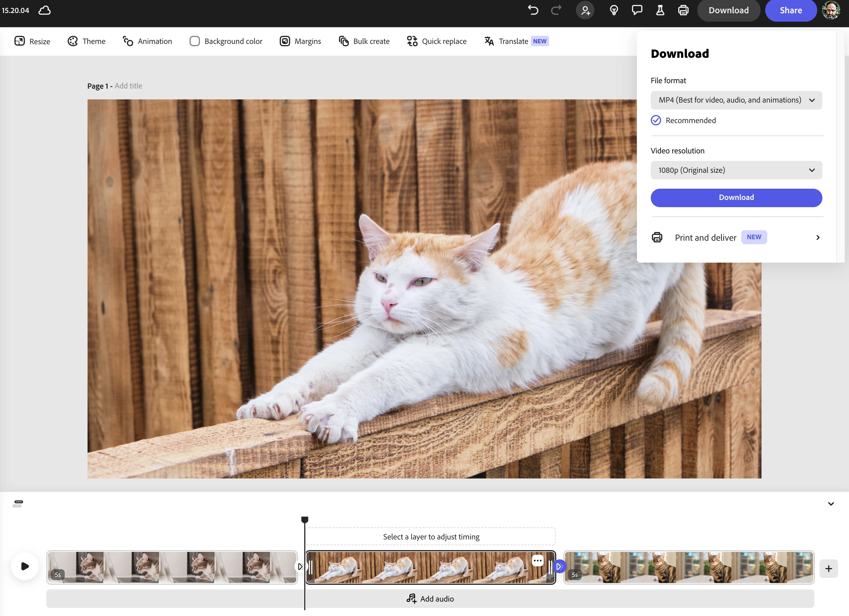Click the beaker experiments icon
The image size is (849, 616).
[x=660, y=10]
